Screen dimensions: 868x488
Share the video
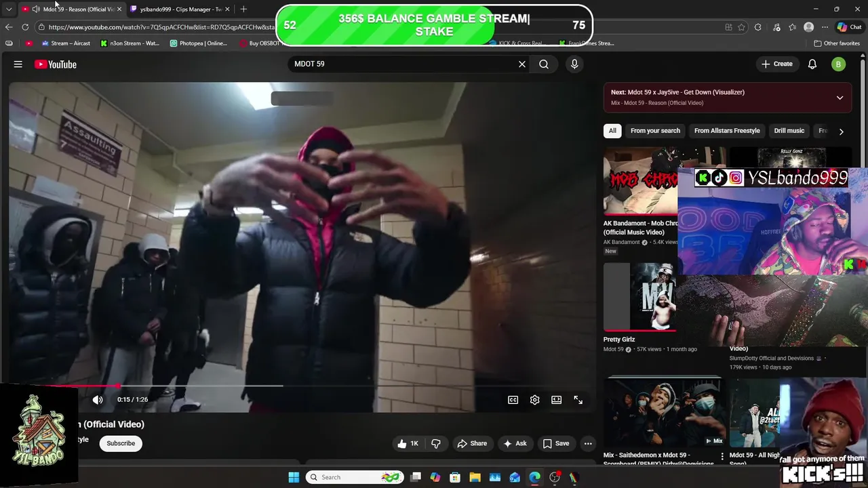(x=472, y=443)
